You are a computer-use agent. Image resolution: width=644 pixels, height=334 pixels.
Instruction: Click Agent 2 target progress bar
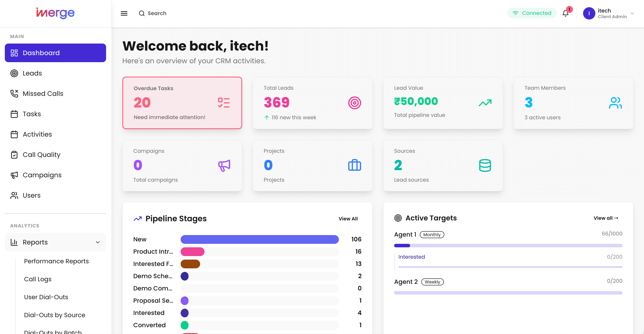[x=508, y=293]
